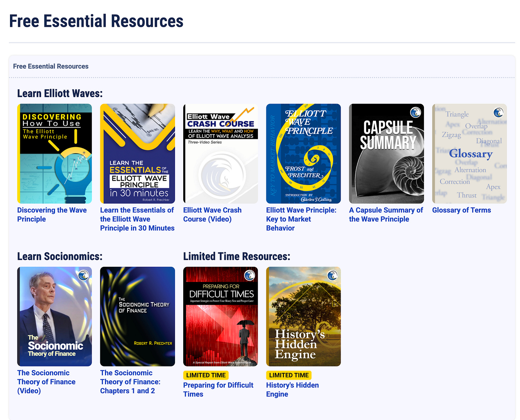The image size is (520, 420).
Task: Follow Learn the Essentials in 30 Minutes link
Action: tap(137, 219)
